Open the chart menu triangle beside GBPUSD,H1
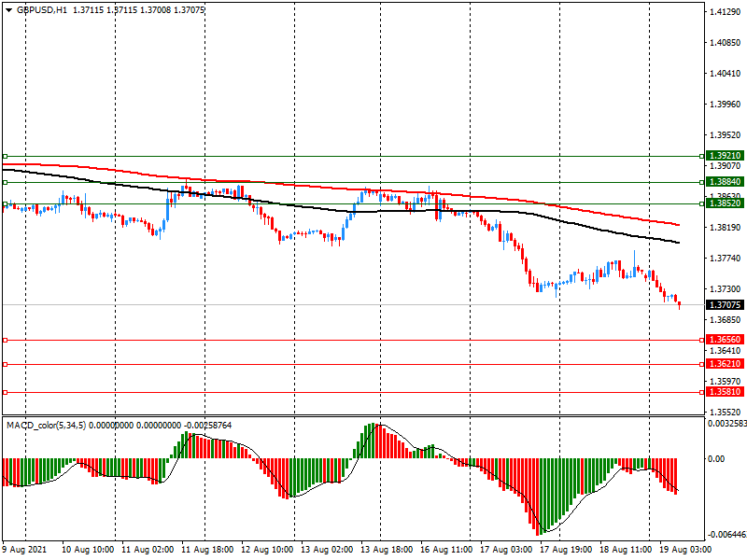 (x=8, y=10)
